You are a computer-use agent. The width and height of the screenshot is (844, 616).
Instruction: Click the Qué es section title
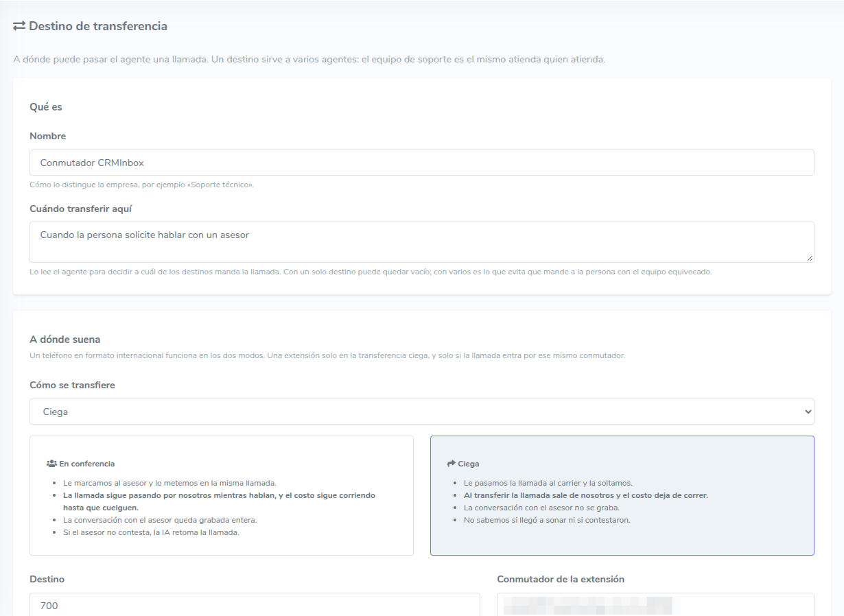pos(46,107)
